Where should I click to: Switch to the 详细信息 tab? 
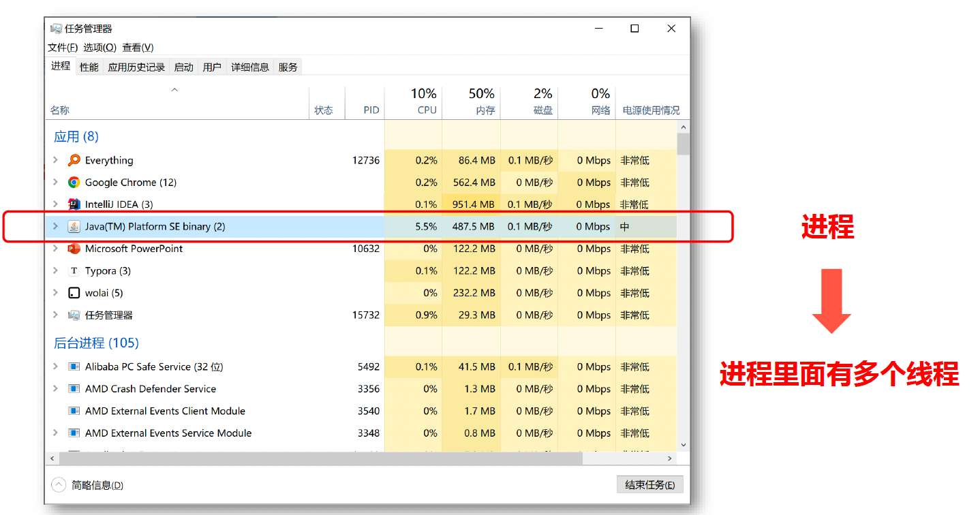tap(250, 67)
